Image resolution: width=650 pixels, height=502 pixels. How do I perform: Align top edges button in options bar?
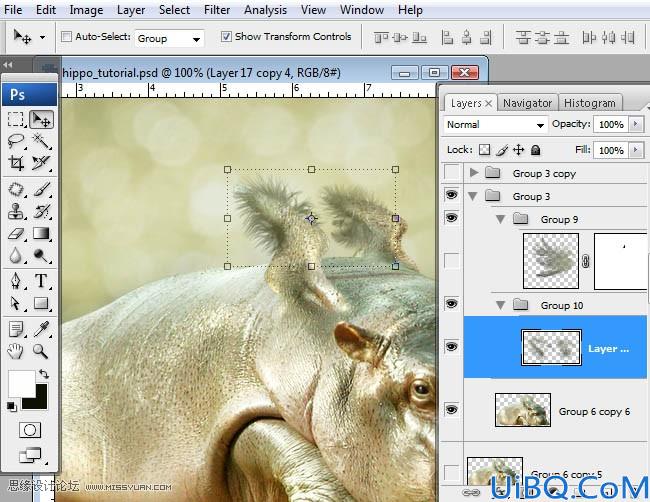click(x=381, y=38)
